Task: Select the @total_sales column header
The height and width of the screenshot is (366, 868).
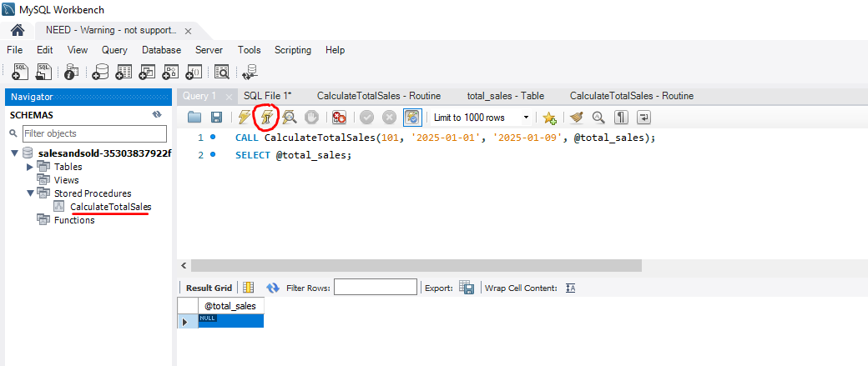Action: pyautogui.click(x=230, y=306)
